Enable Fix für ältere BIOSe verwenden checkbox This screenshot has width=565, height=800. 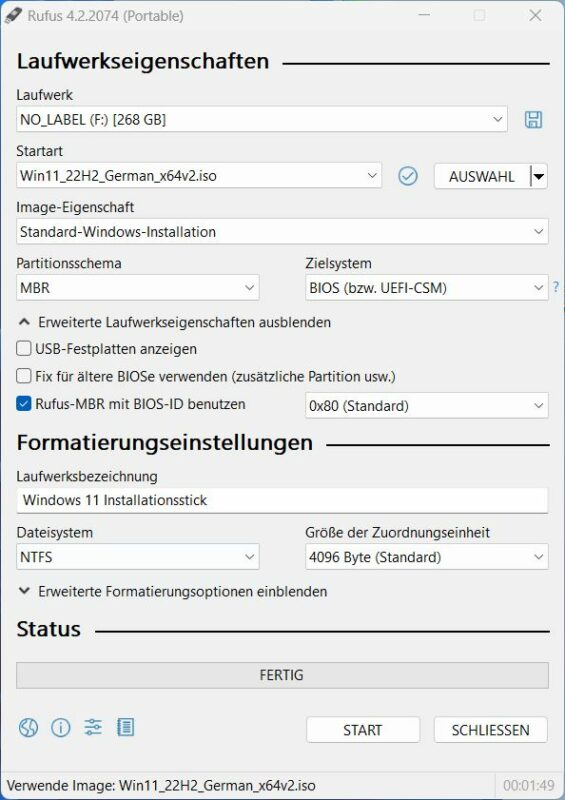tap(23, 377)
